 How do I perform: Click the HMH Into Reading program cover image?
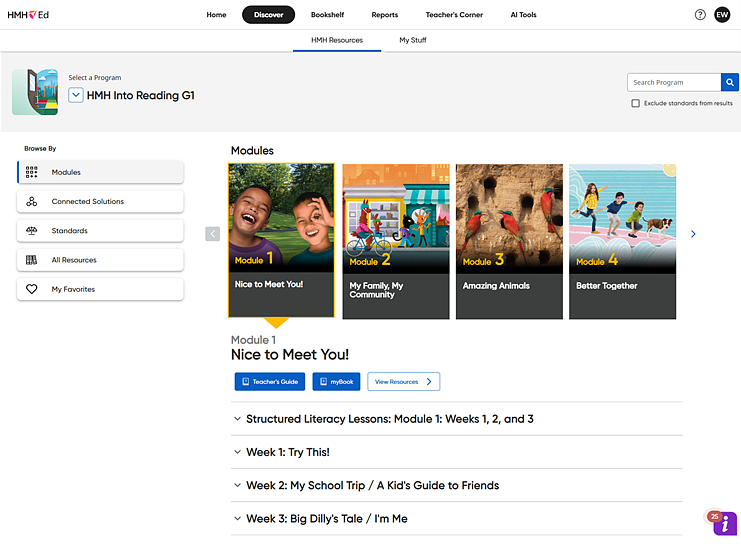coord(35,92)
